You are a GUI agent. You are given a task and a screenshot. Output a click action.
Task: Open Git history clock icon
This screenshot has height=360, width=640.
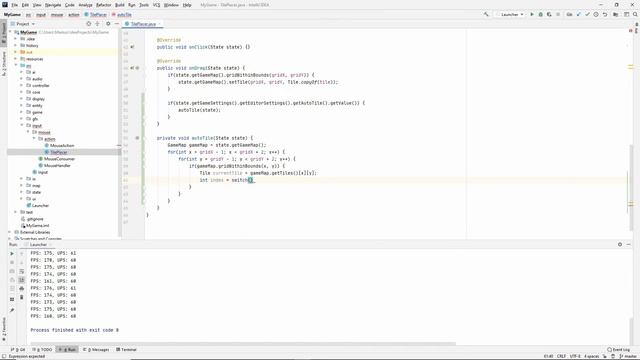click(596, 14)
